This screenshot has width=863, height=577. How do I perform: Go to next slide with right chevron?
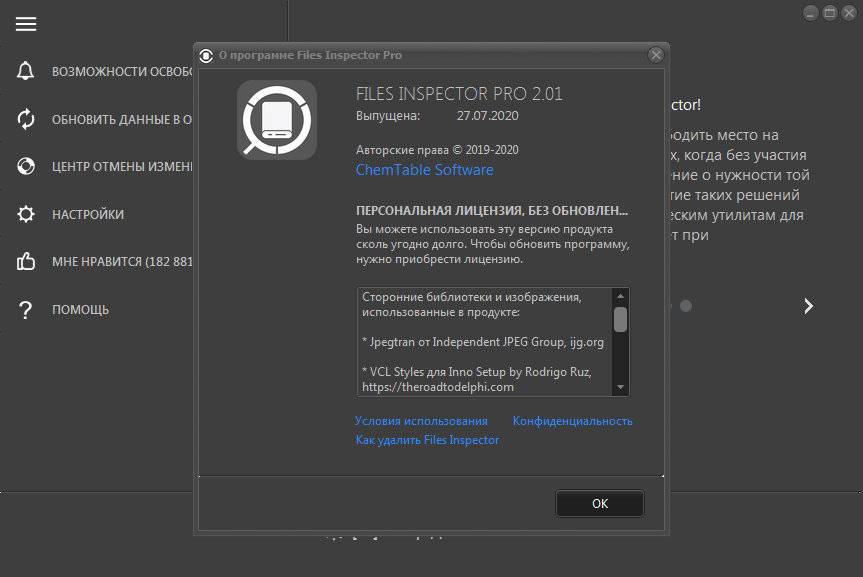(808, 306)
